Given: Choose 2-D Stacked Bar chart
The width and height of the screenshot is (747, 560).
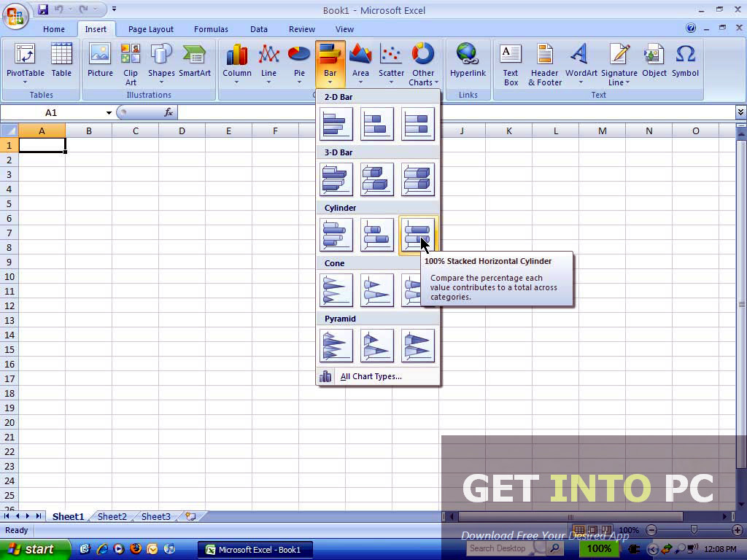Looking at the screenshot, I should coord(377,124).
